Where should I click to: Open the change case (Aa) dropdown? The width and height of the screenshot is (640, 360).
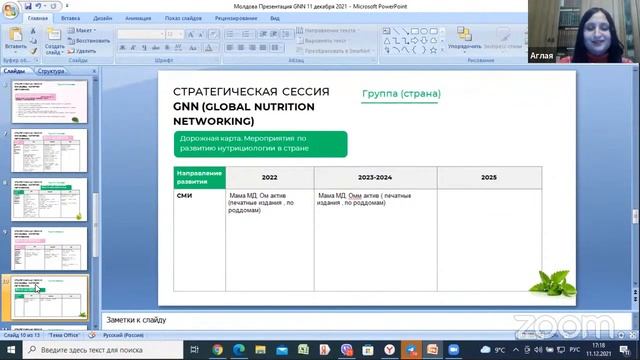click(x=193, y=48)
